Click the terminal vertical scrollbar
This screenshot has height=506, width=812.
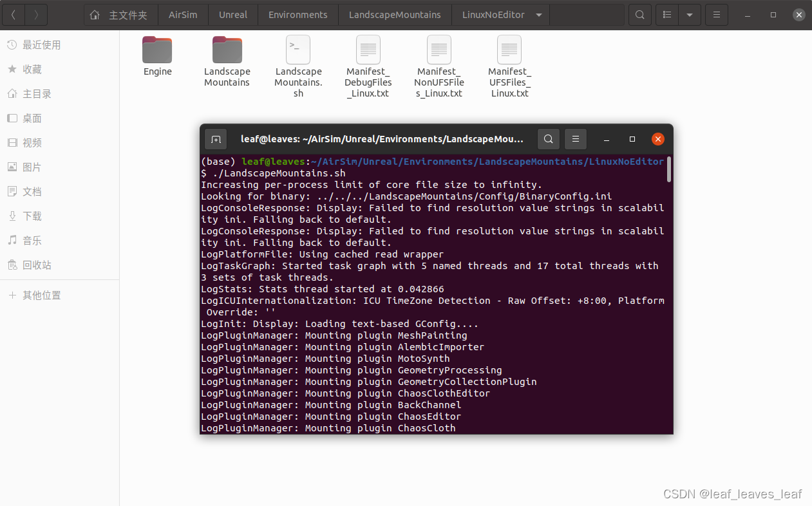(x=669, y=169)
